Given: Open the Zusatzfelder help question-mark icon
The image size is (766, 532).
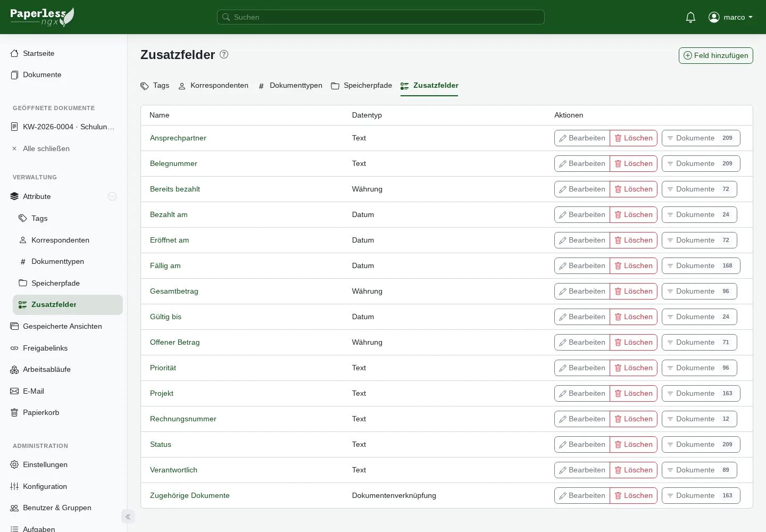Looking at the screenshot, I should [224, 54].
